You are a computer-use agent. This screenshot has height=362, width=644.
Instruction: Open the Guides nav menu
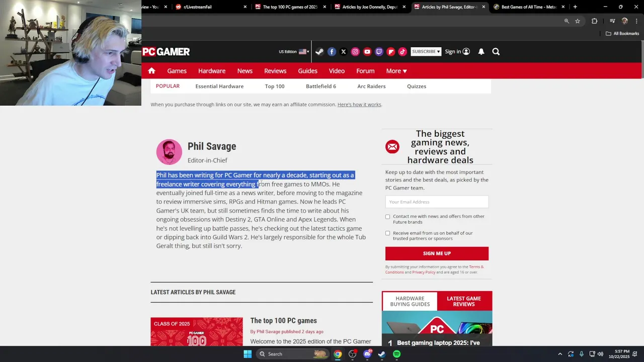click(307, 71)
